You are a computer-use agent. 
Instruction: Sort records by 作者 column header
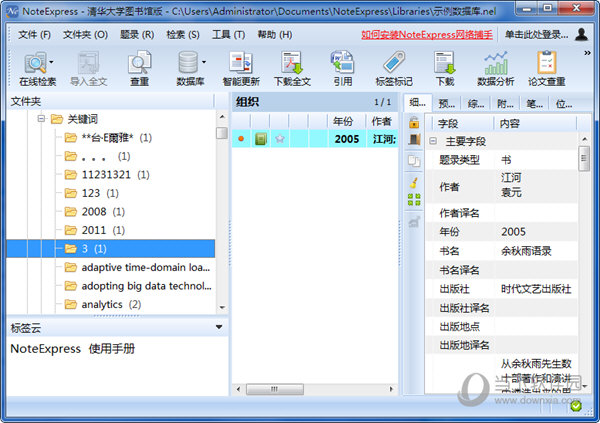point(382,121)
